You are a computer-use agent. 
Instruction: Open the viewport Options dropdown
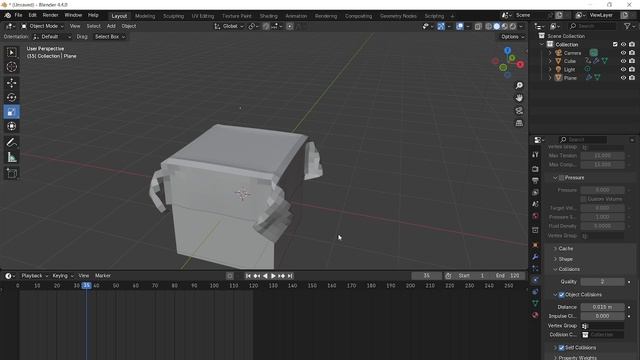tap(512, 37)
